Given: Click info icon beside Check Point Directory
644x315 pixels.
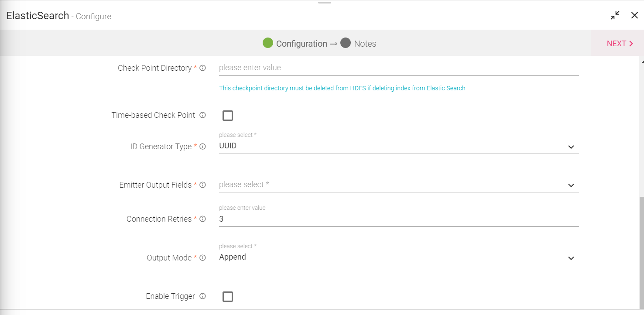Looking at the screenshot, I should 202,68.
